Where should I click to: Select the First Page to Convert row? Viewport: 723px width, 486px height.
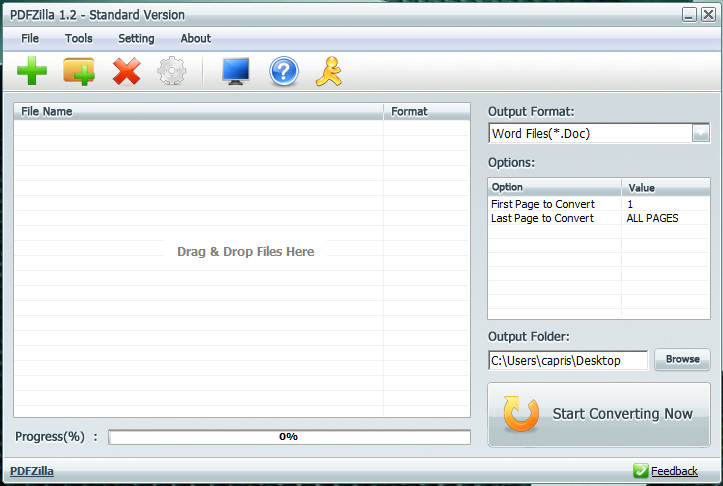[599, 204]
